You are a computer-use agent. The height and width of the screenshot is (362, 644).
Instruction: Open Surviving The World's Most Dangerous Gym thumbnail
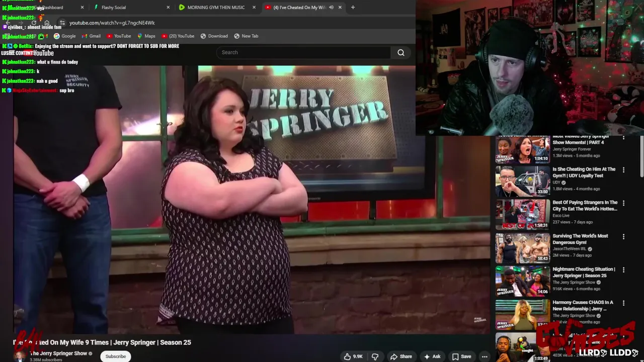522,248
